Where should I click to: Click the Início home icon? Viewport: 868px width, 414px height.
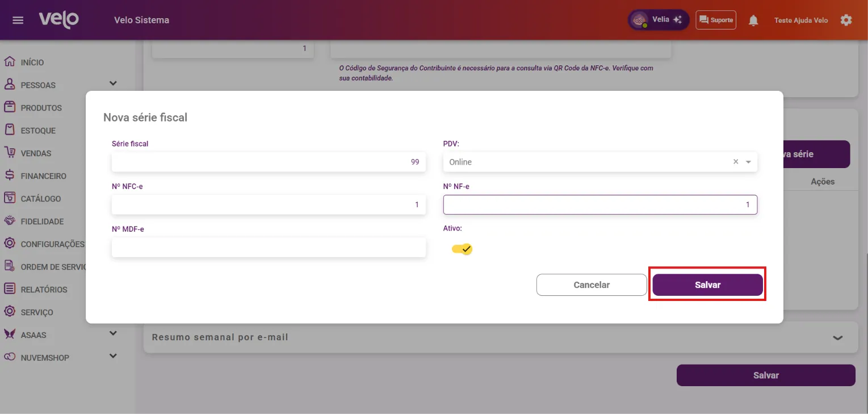click(9, 62)
